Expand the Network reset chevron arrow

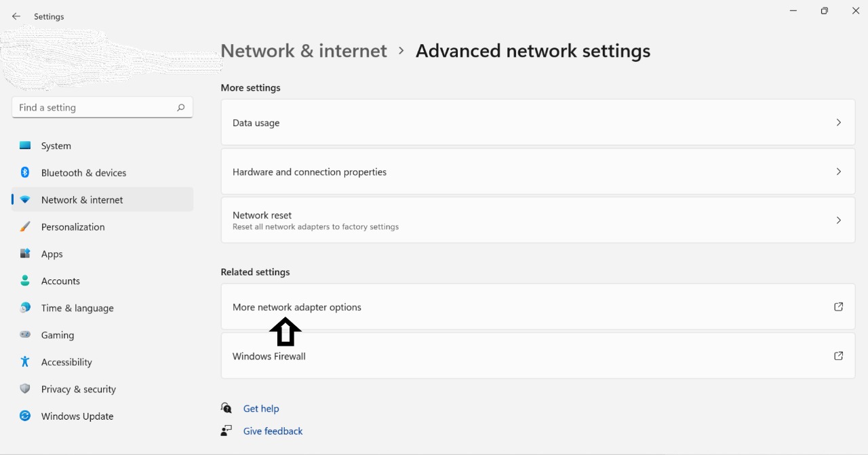click(838, 220)
